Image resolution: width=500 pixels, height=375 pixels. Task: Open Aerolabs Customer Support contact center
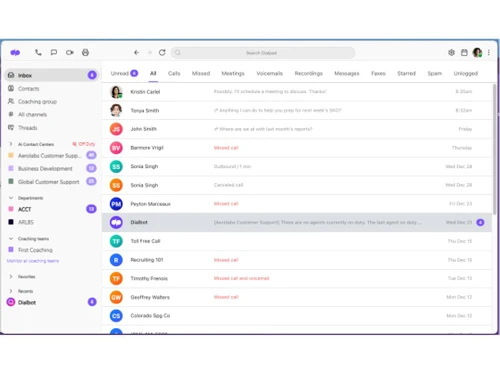click(52, 155)
